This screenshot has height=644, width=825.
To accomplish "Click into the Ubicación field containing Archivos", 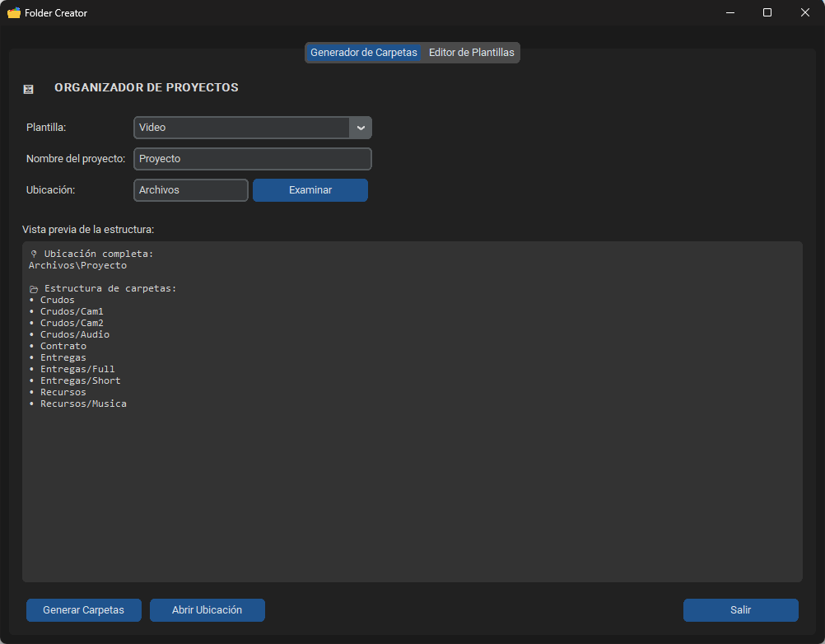I will [x=190, y=190].
